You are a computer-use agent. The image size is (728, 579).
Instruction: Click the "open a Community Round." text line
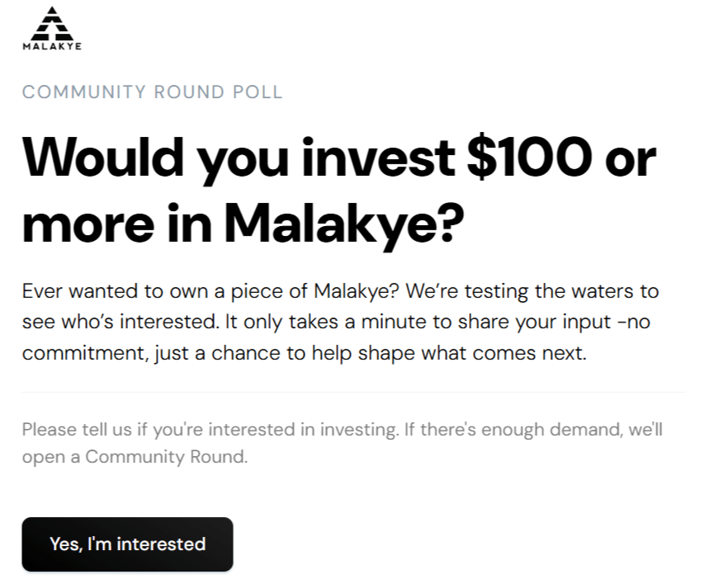click(135, 456)
